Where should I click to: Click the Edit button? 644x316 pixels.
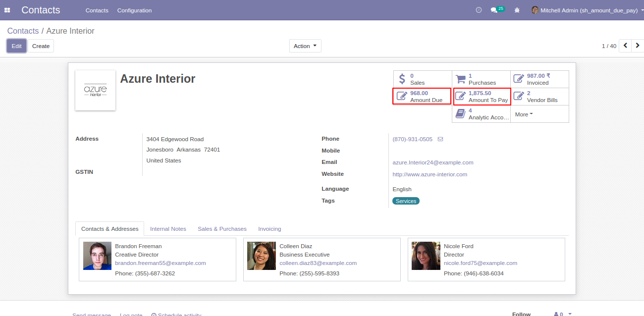coord(16,46)
